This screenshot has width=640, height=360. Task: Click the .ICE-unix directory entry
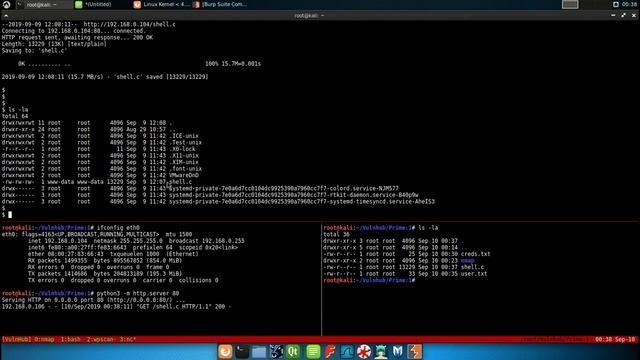[x=184, y=136]
